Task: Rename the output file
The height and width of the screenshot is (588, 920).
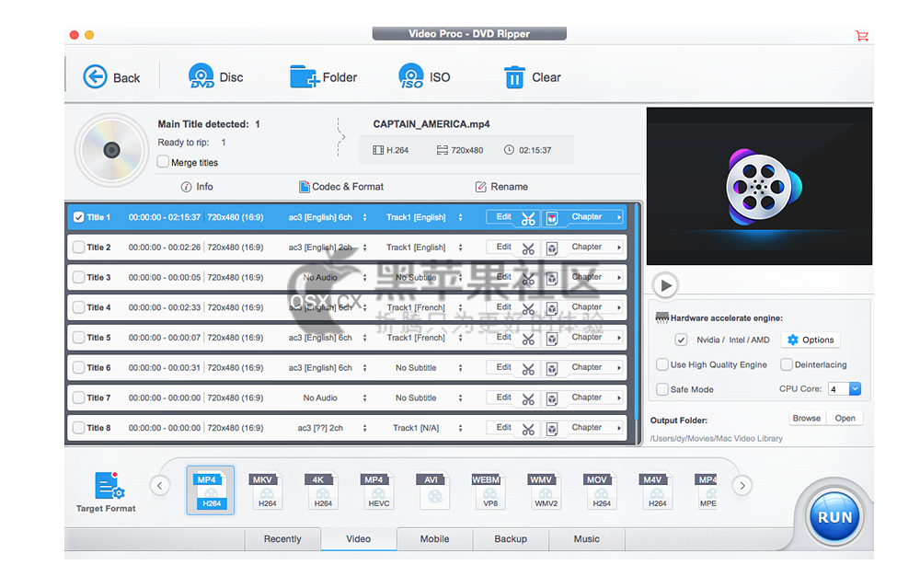Action: (x=501, y=187)
